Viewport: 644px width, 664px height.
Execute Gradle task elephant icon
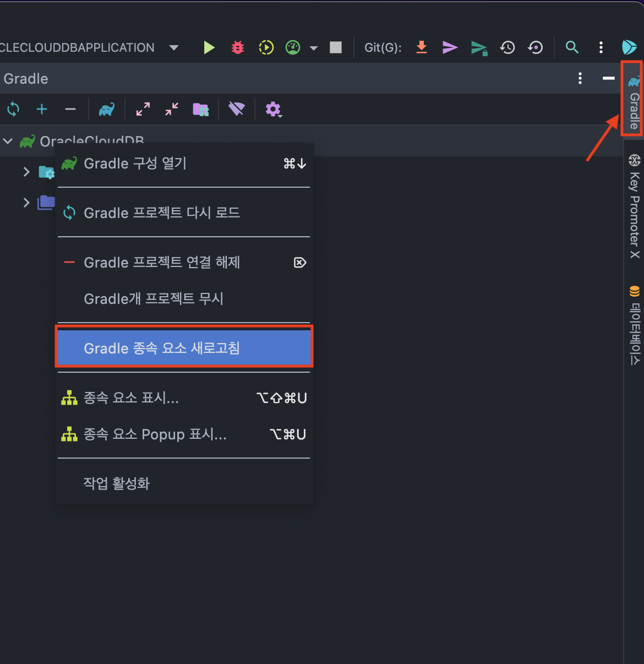pos(106,109)
